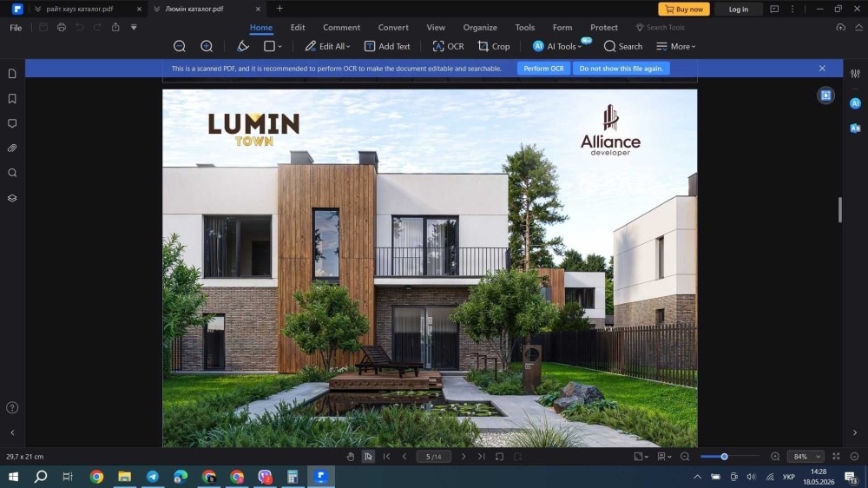Select the Crop tool

(x=493, y=47)
